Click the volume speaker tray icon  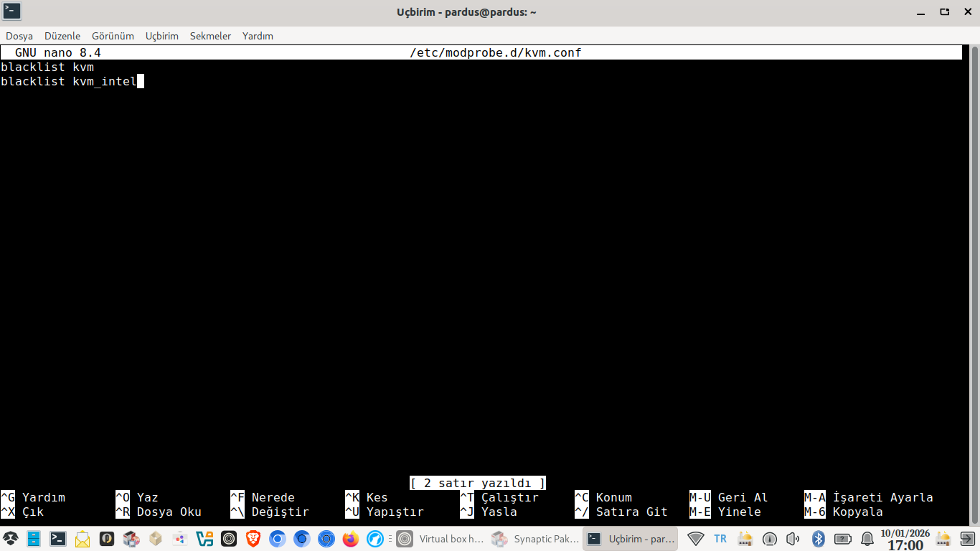[793, 539]
